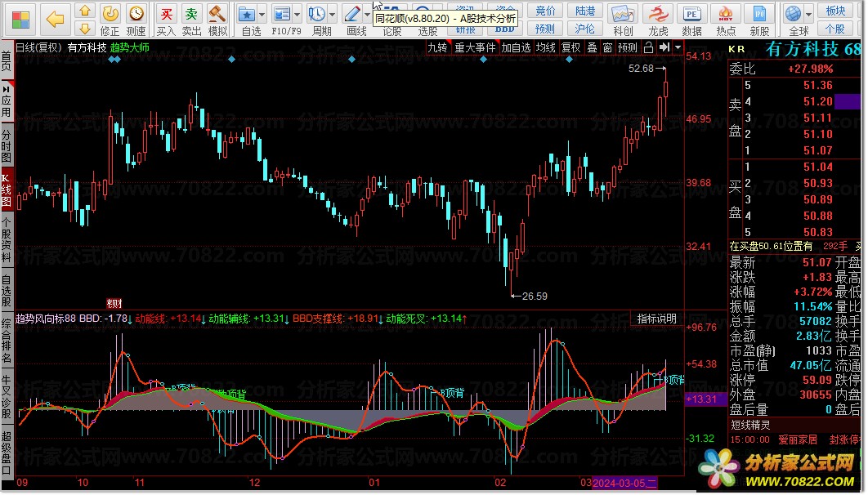Click the colorful squares home icon

[20, 20]
